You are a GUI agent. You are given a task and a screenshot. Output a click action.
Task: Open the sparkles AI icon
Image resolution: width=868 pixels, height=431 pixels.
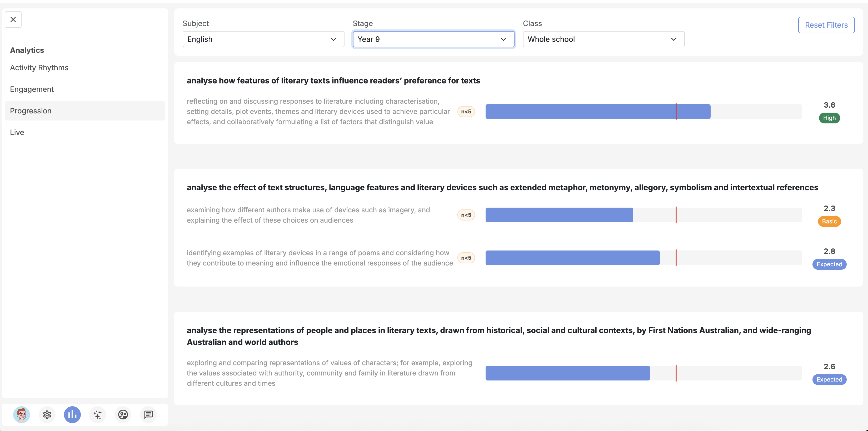click(x=98, y=414)
